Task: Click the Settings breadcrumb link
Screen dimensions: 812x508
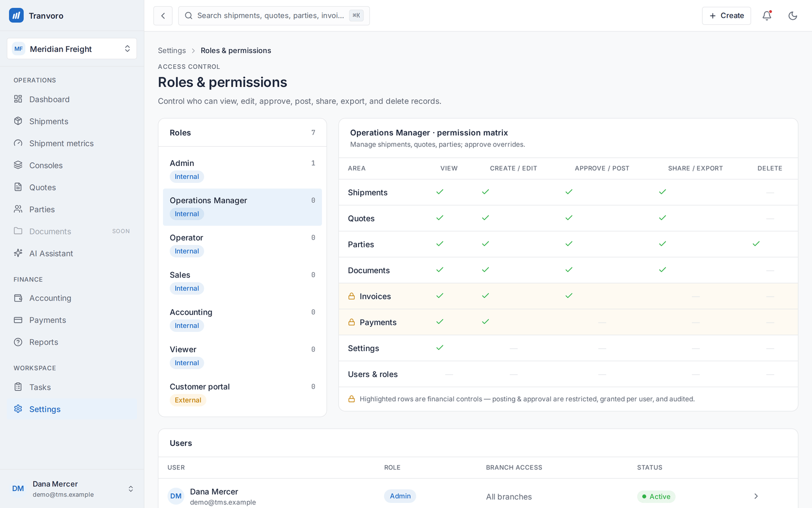Action: tap(172, 50)
